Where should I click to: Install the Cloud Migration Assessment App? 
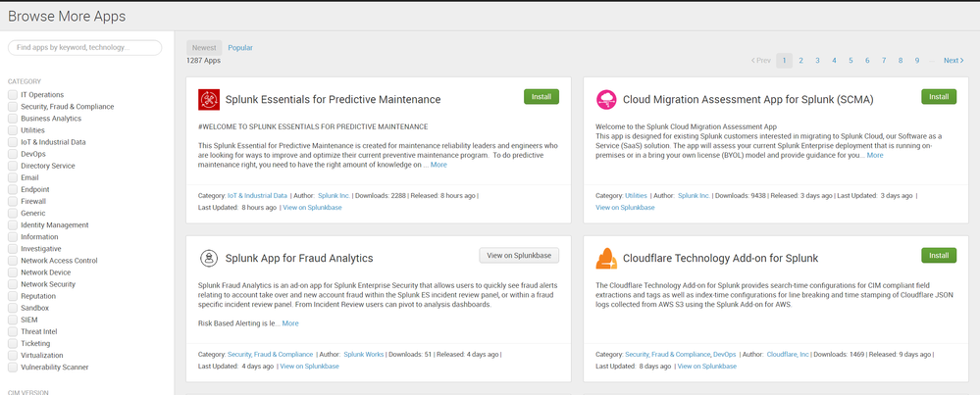pyautogui.click(x=939, y=97)
